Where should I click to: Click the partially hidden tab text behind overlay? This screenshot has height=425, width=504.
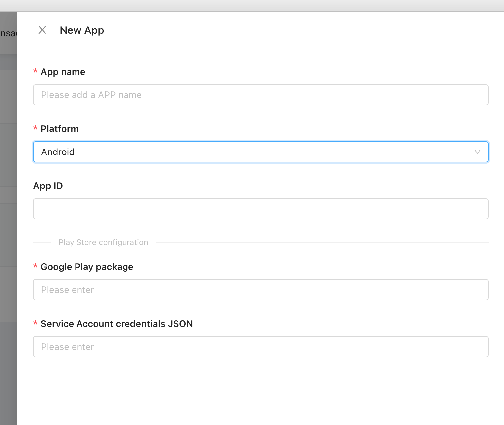pos(8,33)
